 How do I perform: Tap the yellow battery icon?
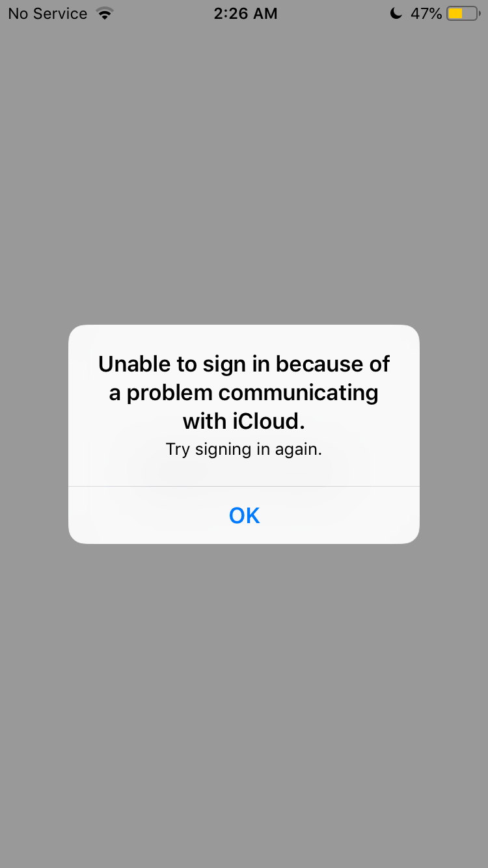click(x=462, y=14)
